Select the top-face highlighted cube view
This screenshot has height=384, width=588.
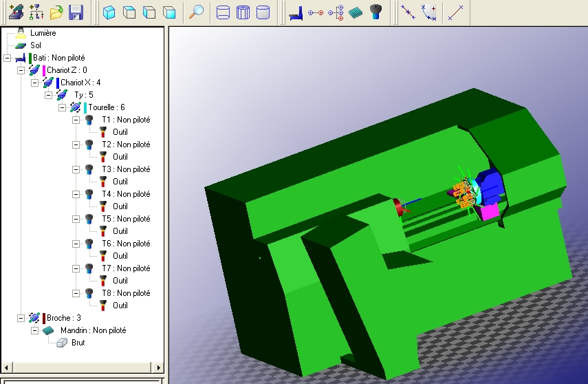(x=129, y=12)
